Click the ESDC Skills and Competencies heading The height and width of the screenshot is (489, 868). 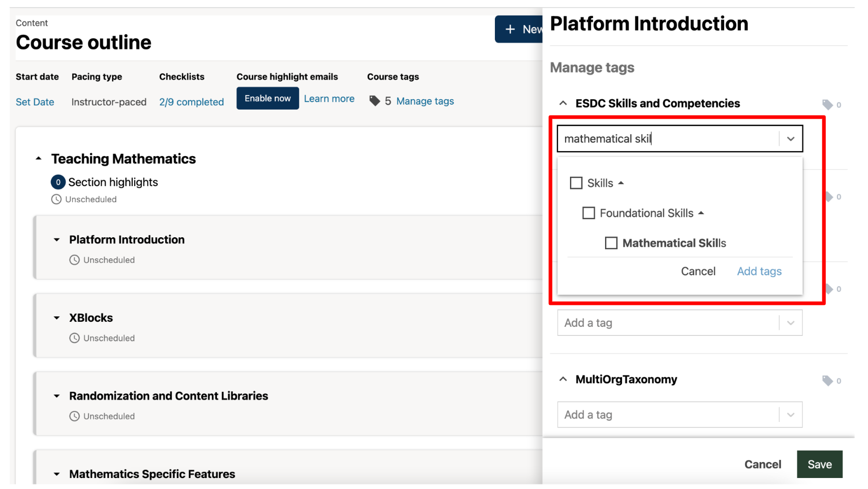coord(657,103)
